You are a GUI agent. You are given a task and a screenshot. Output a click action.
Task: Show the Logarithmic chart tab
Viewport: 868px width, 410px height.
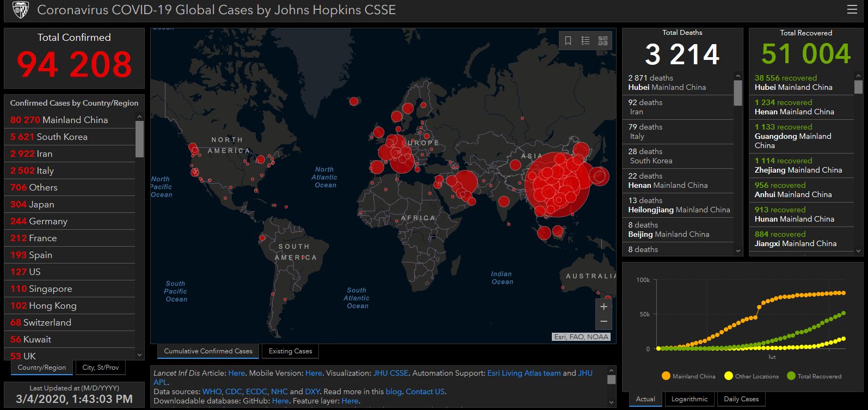(x=690, y=399)
